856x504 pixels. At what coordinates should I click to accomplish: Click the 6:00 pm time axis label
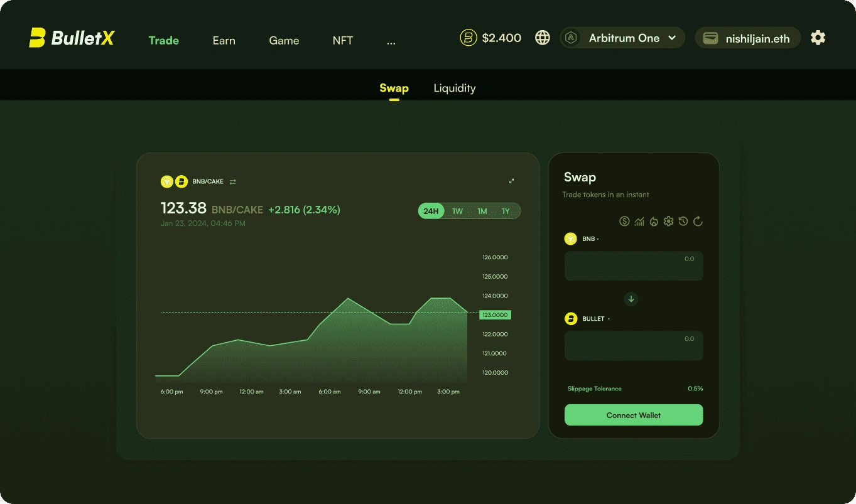tap(171, 392)
